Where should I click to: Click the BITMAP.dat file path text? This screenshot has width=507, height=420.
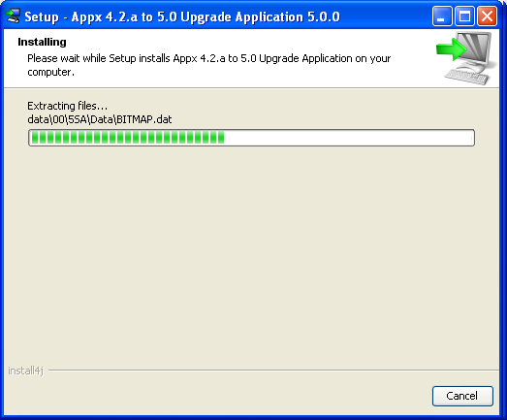tap(100, 119)
